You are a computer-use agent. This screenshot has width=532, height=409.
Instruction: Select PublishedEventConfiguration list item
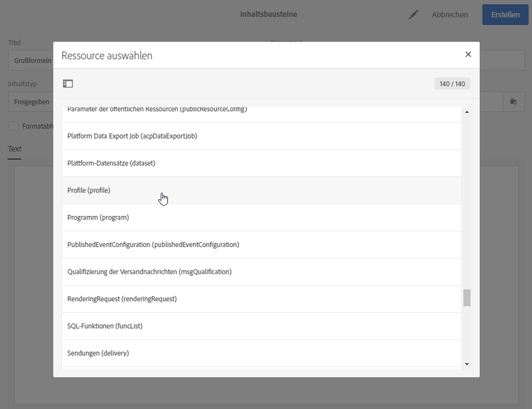(153, 245)
